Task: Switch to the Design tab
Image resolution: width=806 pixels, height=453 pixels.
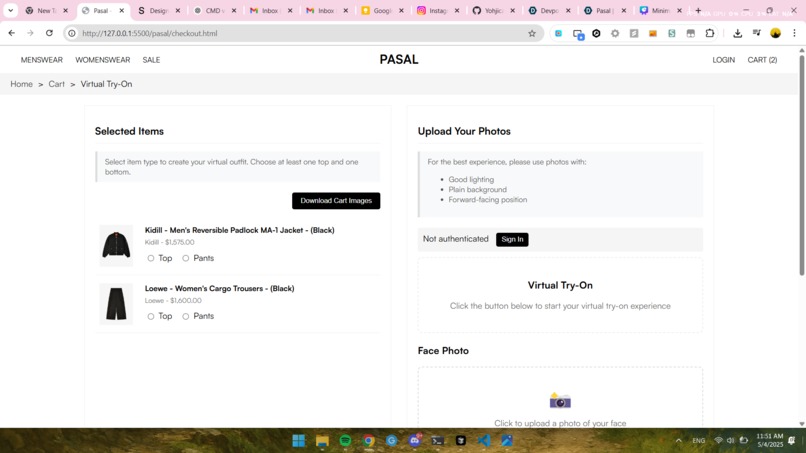Action: [x=158, y=10]
